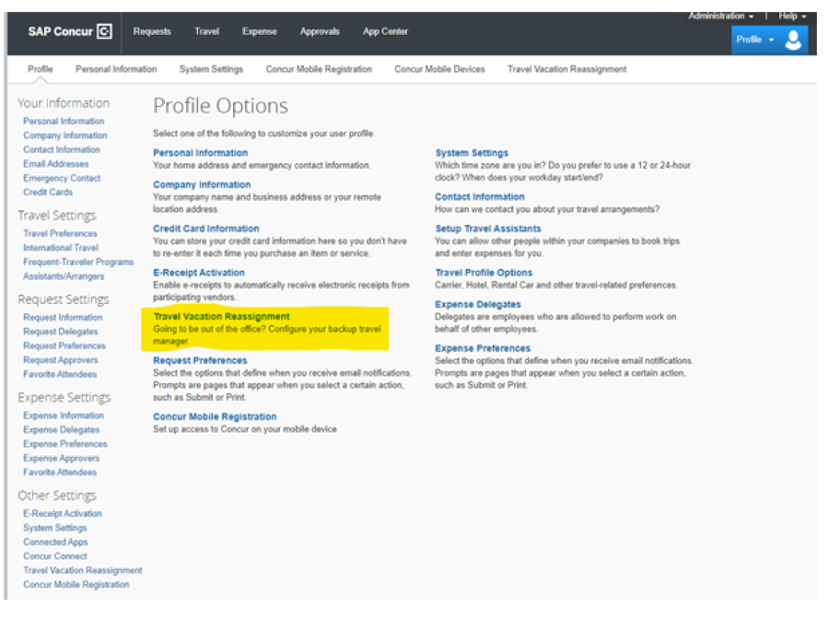The height and width of the screenshot is (619, 840).
Task: Open Request Approvers in the sidebar
Action: (61, 360)
